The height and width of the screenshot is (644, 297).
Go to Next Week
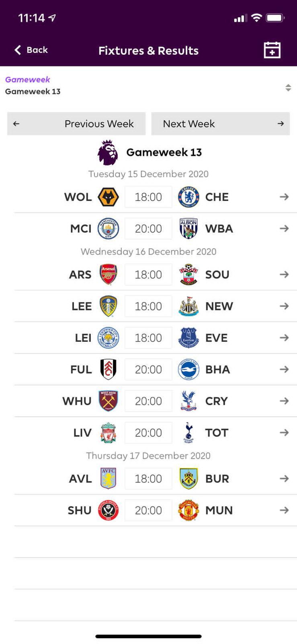coord(220,124)
